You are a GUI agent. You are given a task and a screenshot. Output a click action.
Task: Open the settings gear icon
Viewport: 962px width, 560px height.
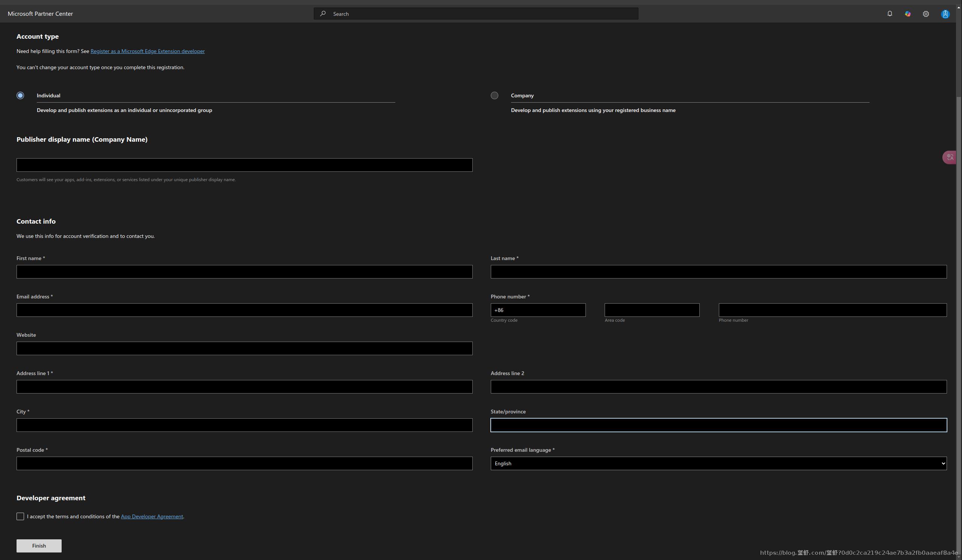926,14
